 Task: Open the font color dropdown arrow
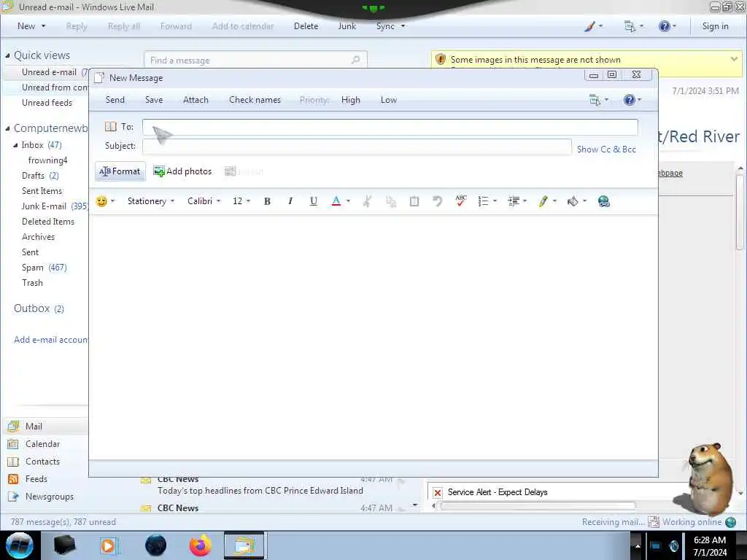coord(348,201)
